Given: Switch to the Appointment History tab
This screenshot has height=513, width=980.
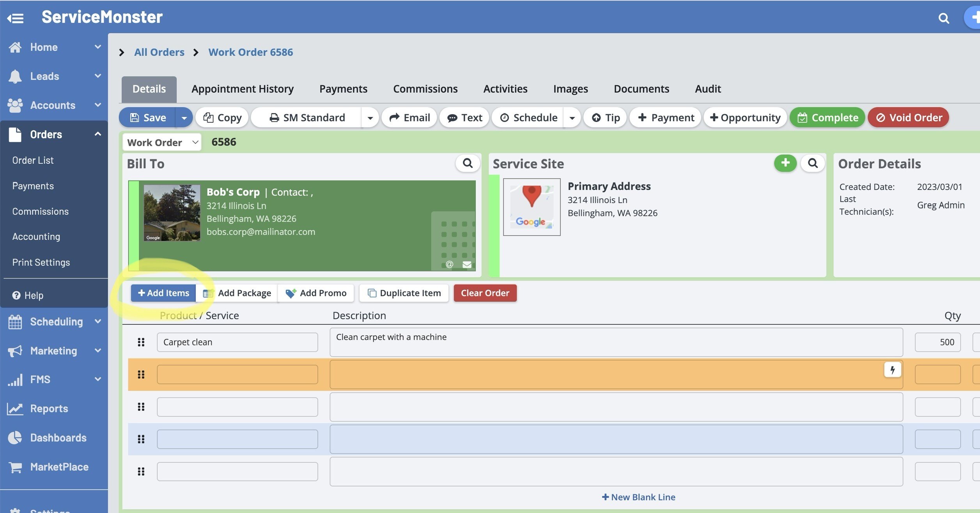Looking at the screenshot, I should (242, 89).
